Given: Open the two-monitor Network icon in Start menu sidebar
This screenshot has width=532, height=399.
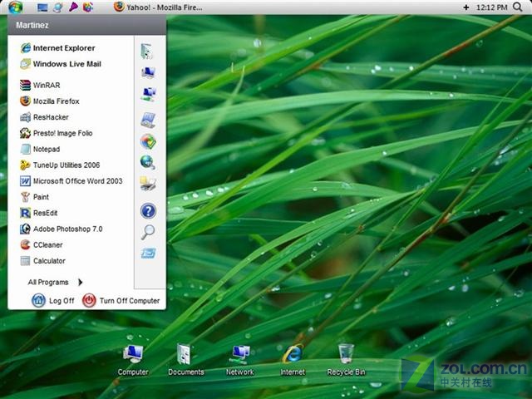Looking at the screenshot, I should pos(148,94).
